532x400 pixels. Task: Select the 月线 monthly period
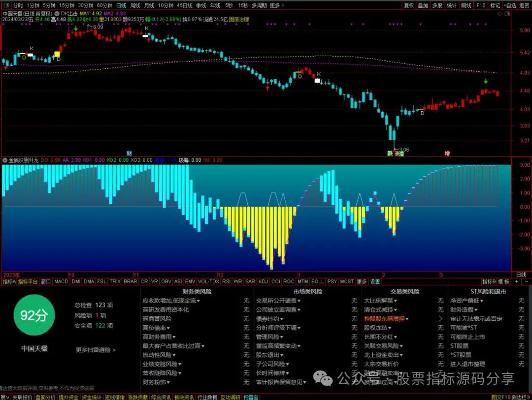149,5
